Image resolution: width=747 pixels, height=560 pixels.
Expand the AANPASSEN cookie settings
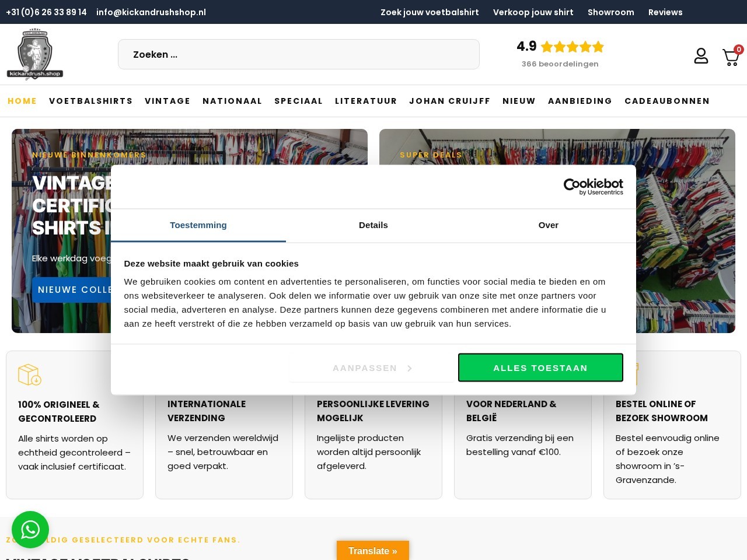pos(372,368)
